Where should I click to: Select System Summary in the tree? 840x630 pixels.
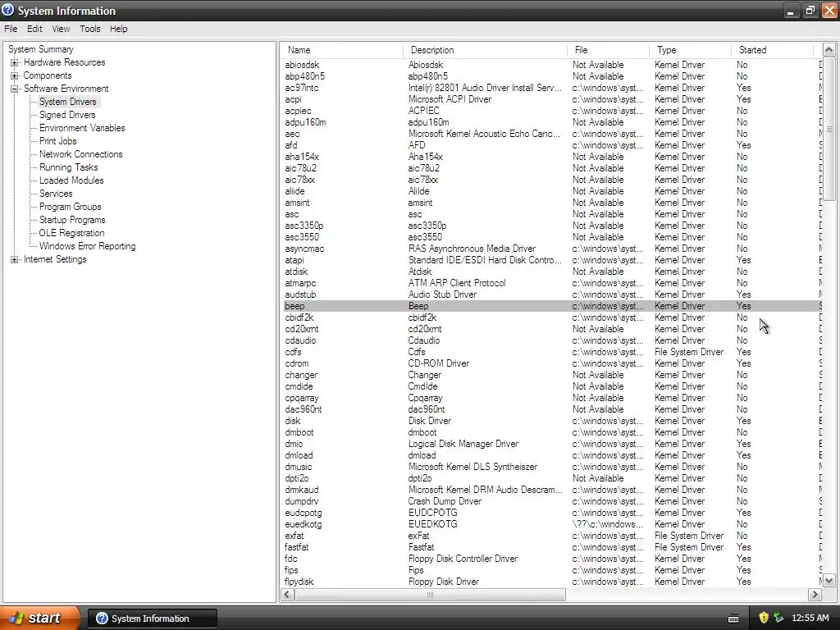click(41, 49)
